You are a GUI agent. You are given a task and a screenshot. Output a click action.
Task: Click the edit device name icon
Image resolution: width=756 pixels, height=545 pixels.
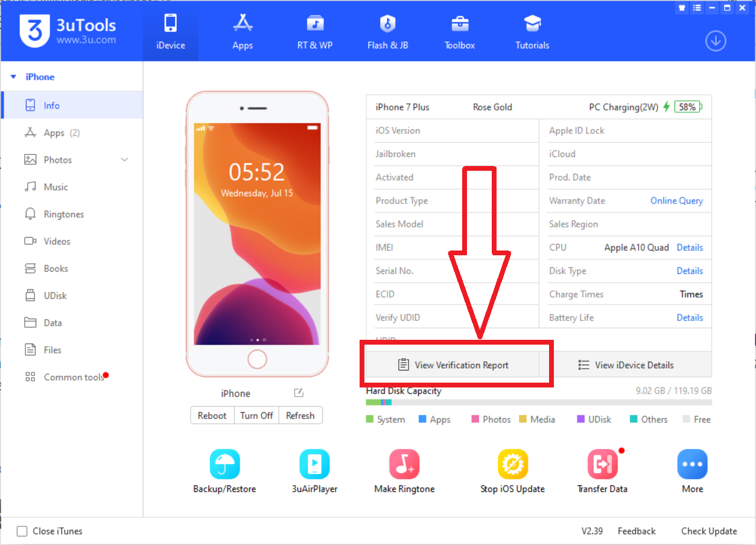[299, 393]
